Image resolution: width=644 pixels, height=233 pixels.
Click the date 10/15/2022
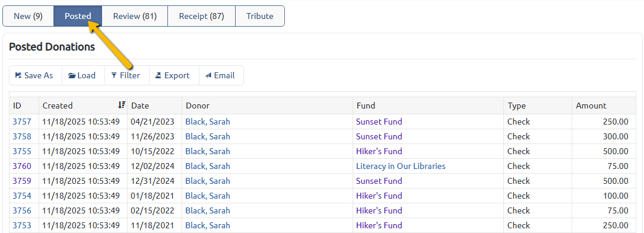[153, 151]
